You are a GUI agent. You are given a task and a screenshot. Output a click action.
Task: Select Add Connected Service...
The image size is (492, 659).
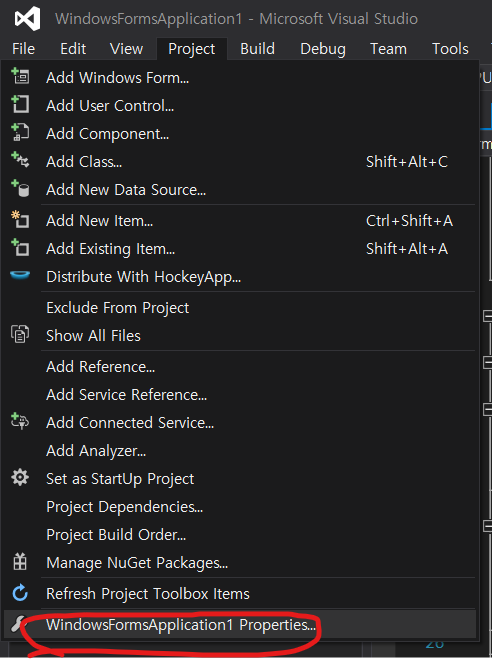click(239, 423)
